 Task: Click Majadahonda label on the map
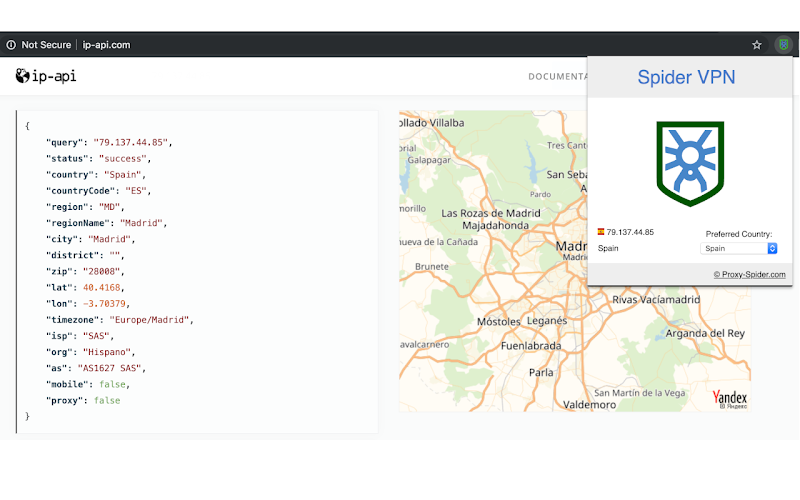(495, 226)
